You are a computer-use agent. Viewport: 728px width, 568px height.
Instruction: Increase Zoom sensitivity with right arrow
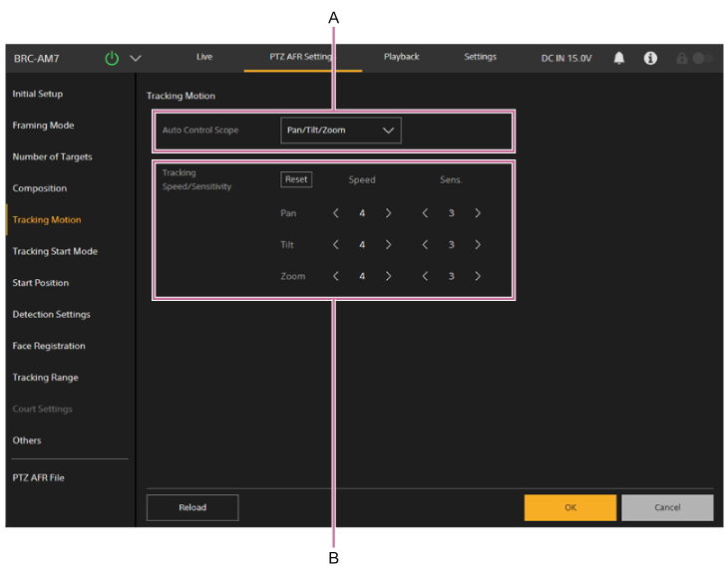(x=478, y=276)
